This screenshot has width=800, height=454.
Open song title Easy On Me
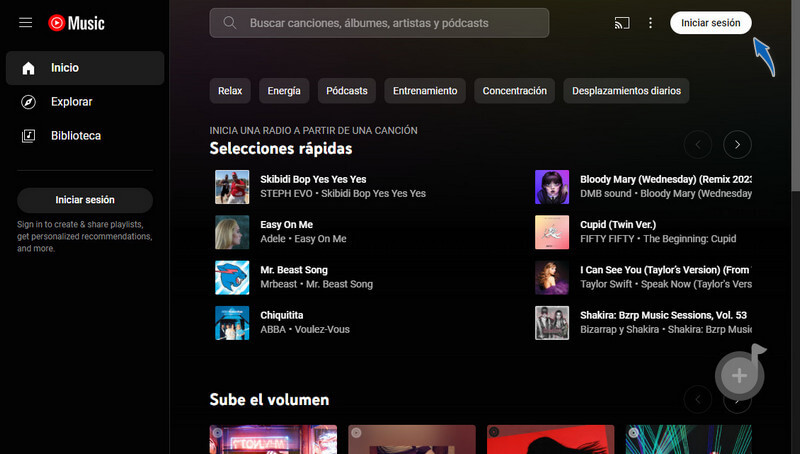click(x=287, y=225)
